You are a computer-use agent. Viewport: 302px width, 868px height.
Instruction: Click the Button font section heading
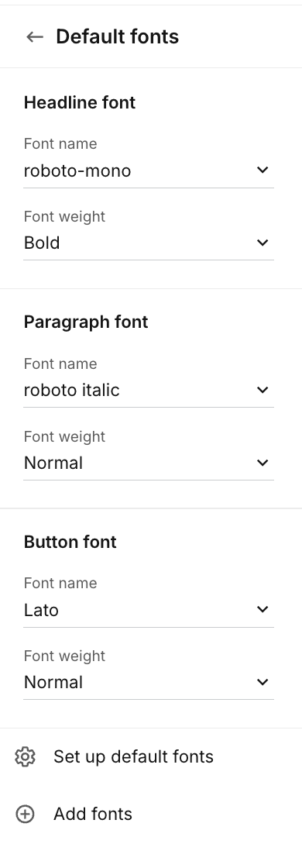tap(70, 542)
